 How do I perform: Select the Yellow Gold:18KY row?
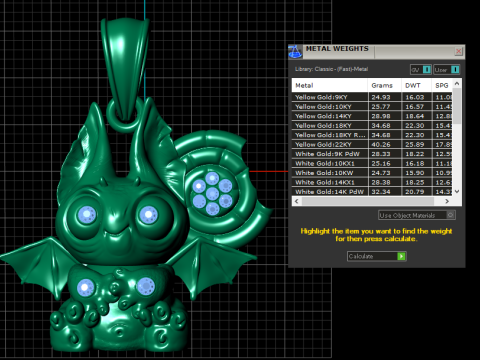click(372, 126)
